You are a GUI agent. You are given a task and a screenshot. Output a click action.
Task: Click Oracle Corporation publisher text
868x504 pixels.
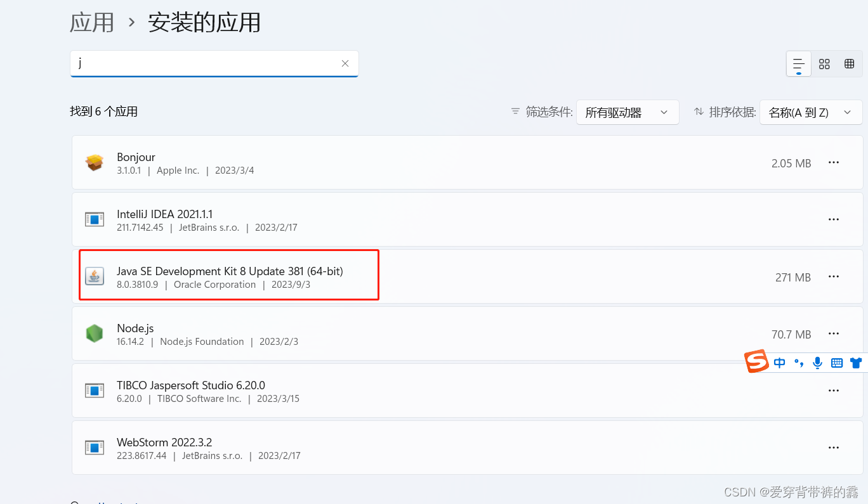(214, 285)
